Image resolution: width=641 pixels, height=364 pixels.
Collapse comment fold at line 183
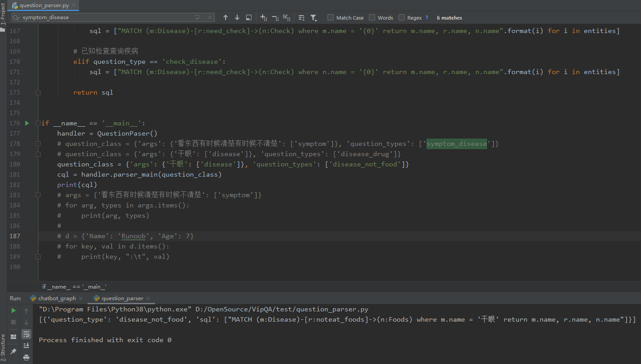(38, 195)
